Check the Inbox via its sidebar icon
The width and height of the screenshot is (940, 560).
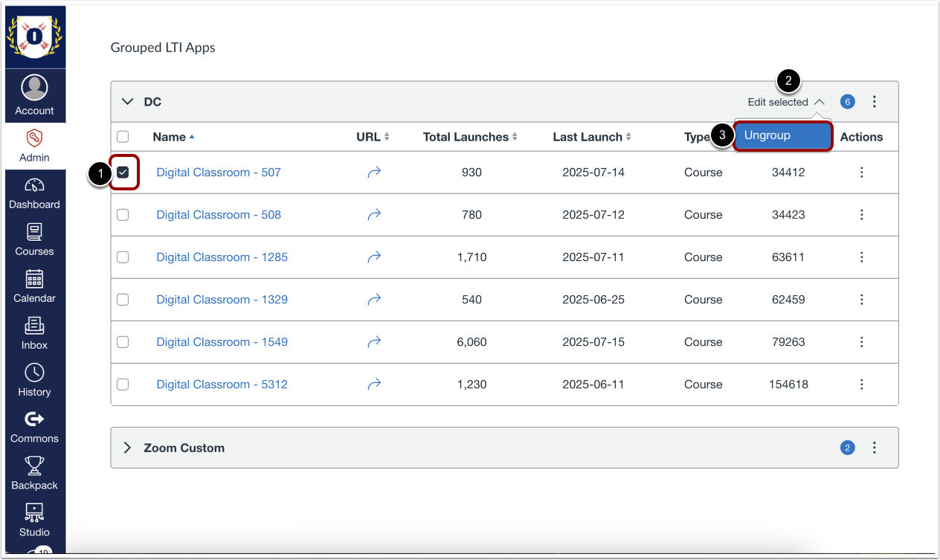click(x=35, y=333)
